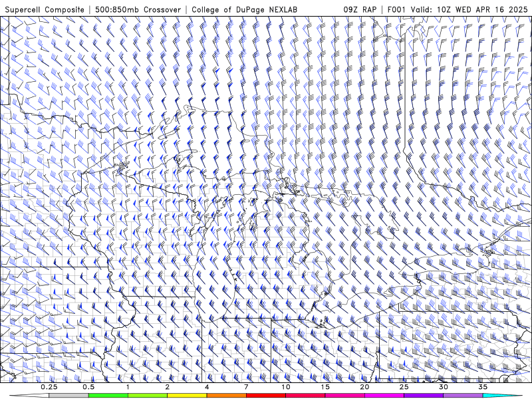
Task: Click the "35" scale value
Action: coord(483,387)
